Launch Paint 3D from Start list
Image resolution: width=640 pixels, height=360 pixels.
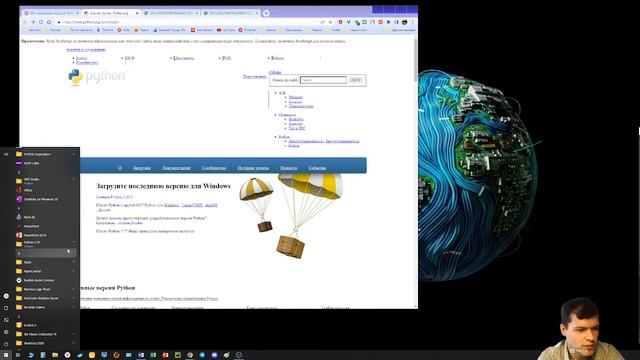(x=29, y=217)
